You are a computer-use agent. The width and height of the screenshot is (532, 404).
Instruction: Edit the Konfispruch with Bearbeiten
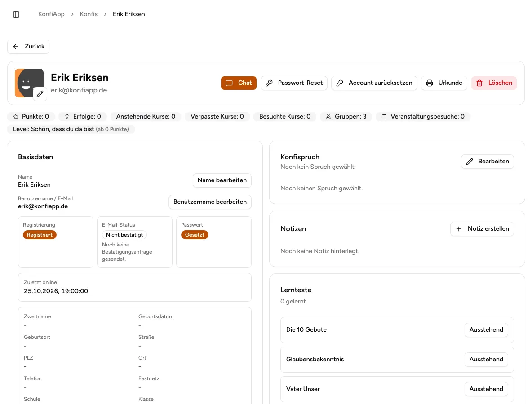[487, 162]
